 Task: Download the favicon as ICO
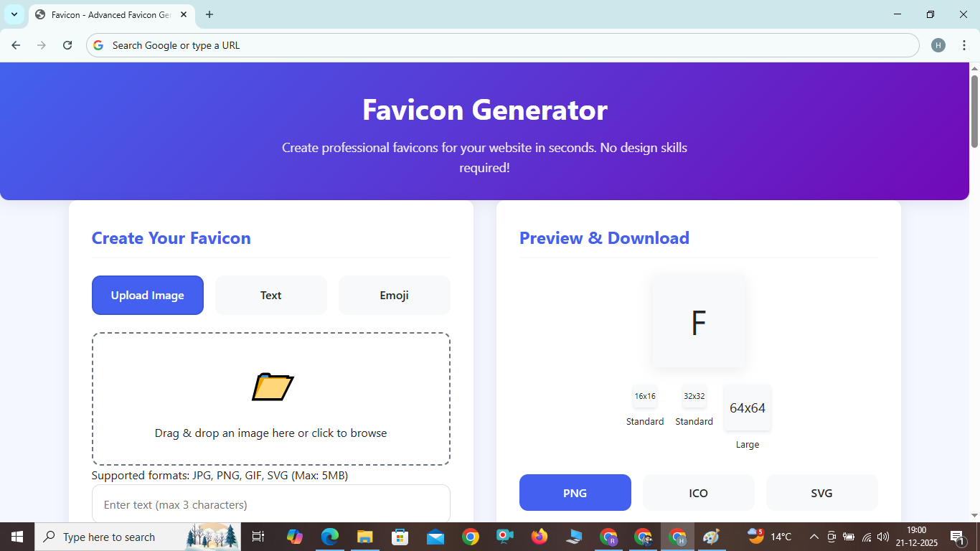pos(698,493)
